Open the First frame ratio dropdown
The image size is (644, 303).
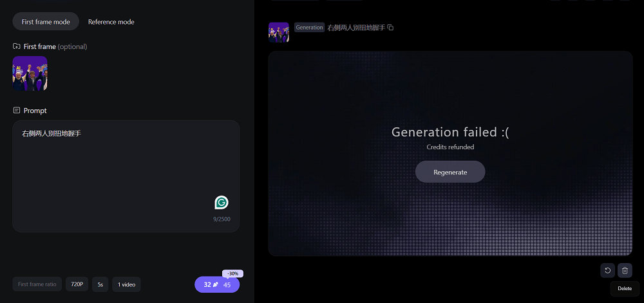pos(37,284)
